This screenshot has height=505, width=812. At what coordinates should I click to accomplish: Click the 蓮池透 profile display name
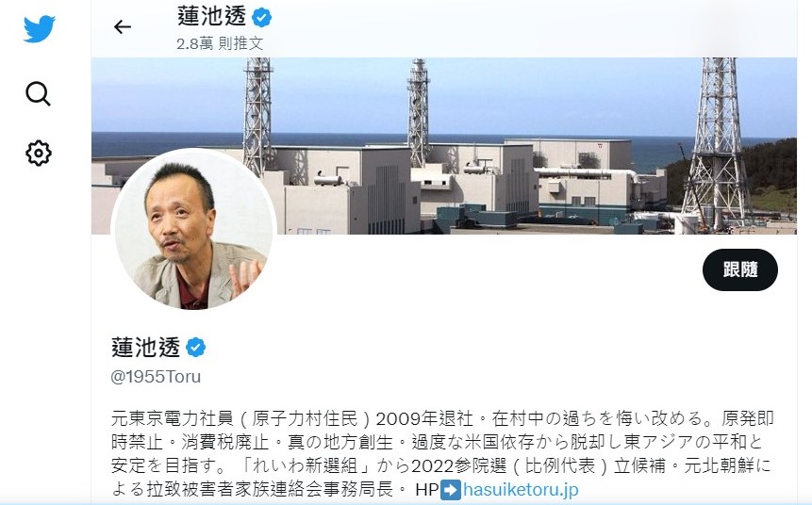click(x=145, y=347)
